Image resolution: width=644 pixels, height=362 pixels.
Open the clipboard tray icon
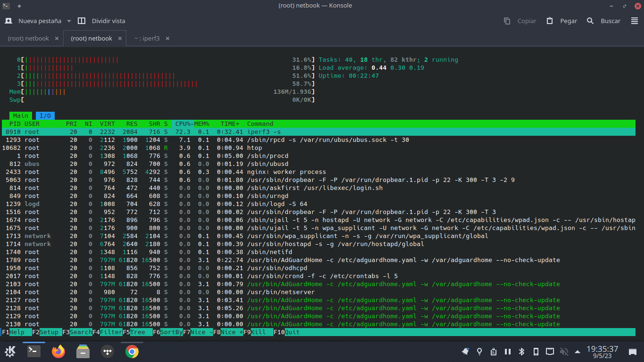pos(494,352)
